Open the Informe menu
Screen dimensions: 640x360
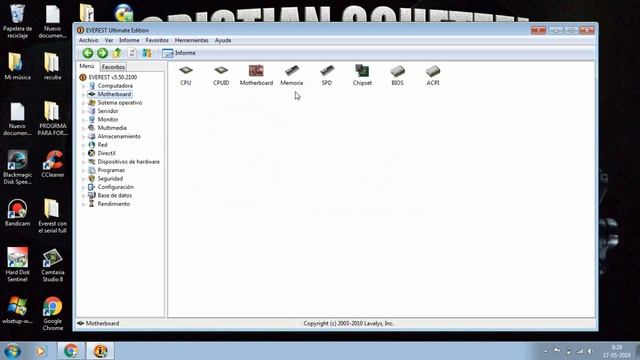point(129,40)
